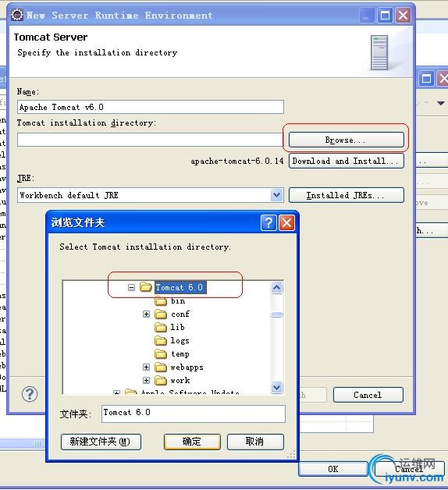Select the webapps folder
Image resolution: width=448 pixels, height=490 pixels.
[x=187, y=367]
